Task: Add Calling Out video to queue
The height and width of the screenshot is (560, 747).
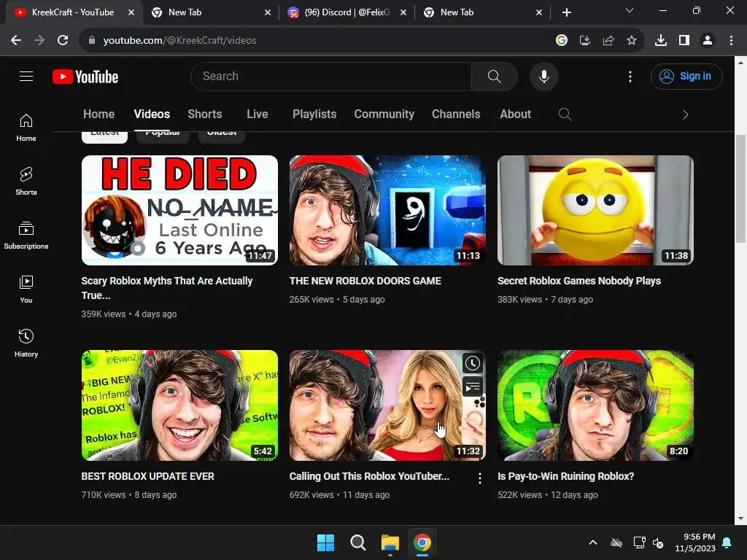Action: pyautogui.click(x=472, y=386)
